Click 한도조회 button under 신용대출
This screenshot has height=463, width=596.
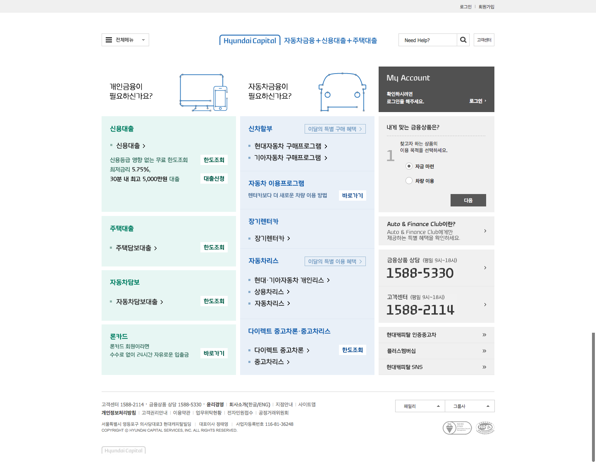(214, 160)
